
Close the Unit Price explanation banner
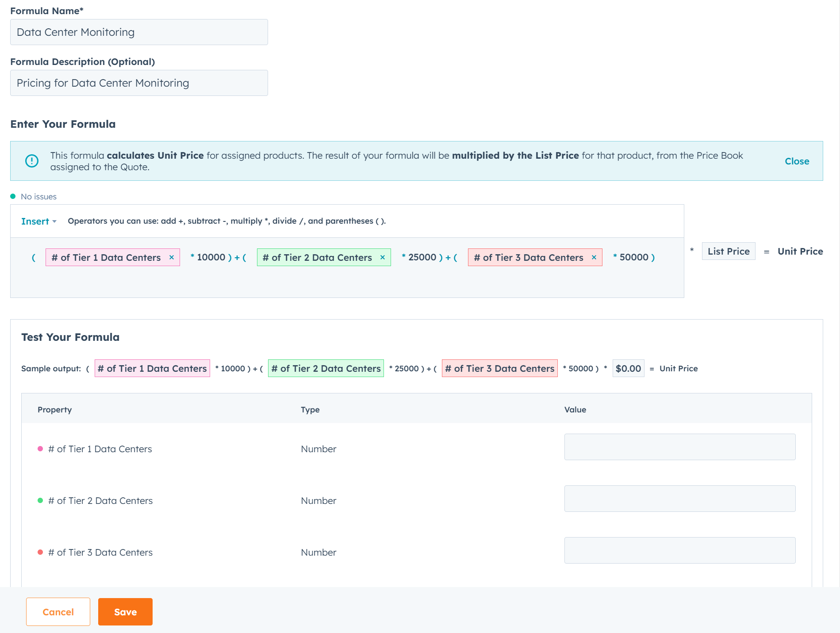tap(797, 161)
